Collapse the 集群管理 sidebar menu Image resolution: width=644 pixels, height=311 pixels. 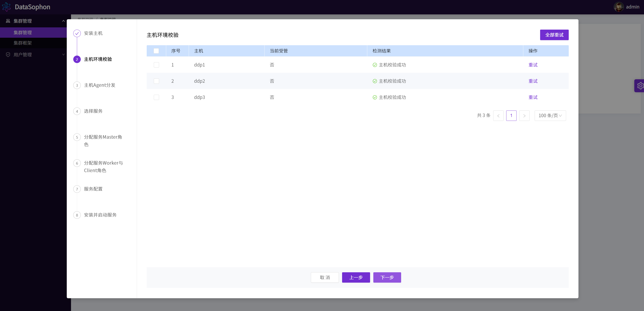click(x=63, y=21)
